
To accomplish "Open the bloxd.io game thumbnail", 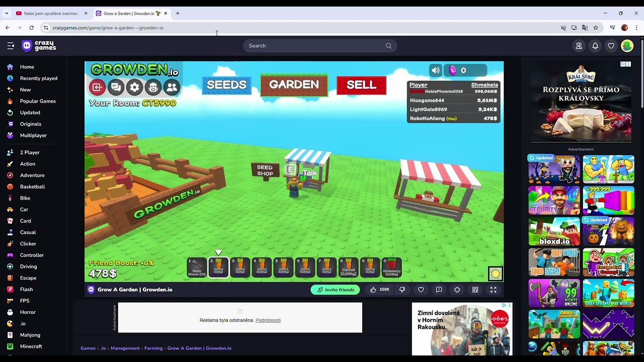I will coord(554,231).
